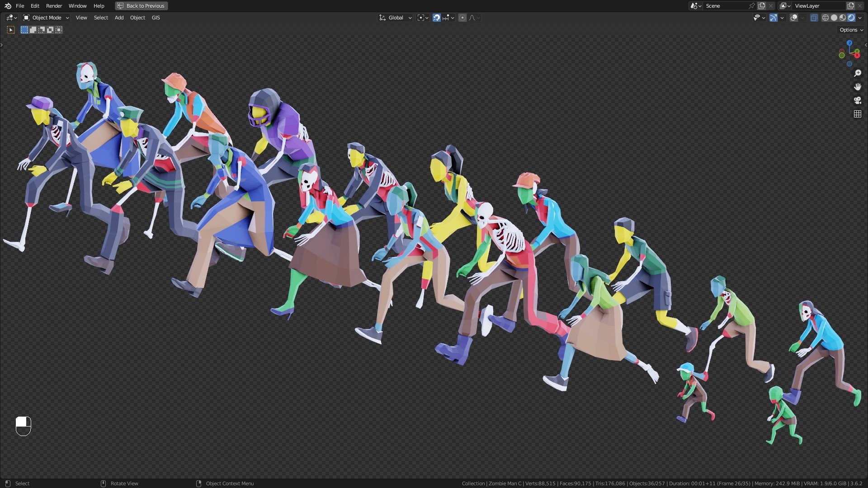
Task: Choose Invert existing selection mode
Action: [50, 30]
